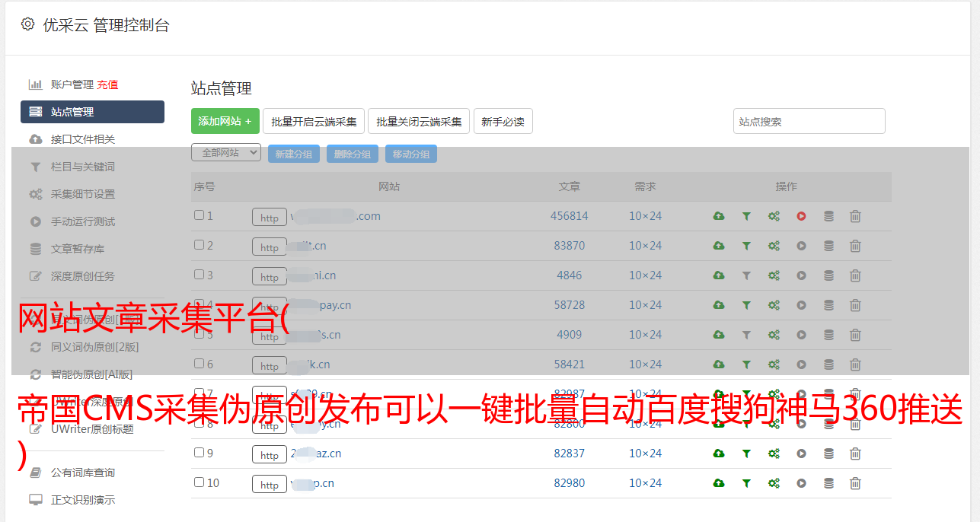The width and height of the screenshot is (980, 522).
Task: Click the cloud upload icon in row 2
Action: (x=719, y=246)
